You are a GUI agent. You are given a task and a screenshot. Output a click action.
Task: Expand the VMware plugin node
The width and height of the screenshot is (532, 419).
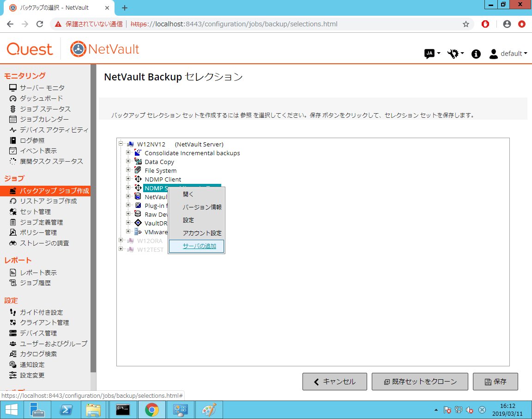click(128, 231)
